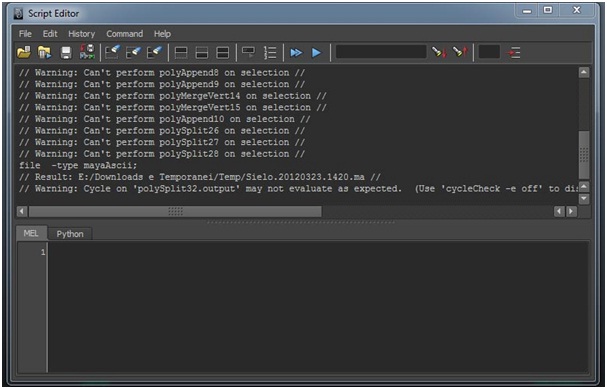The height and width of the screenshot is (389, 607).
Task: Show both panes layout icon
Action: point(223,53)
